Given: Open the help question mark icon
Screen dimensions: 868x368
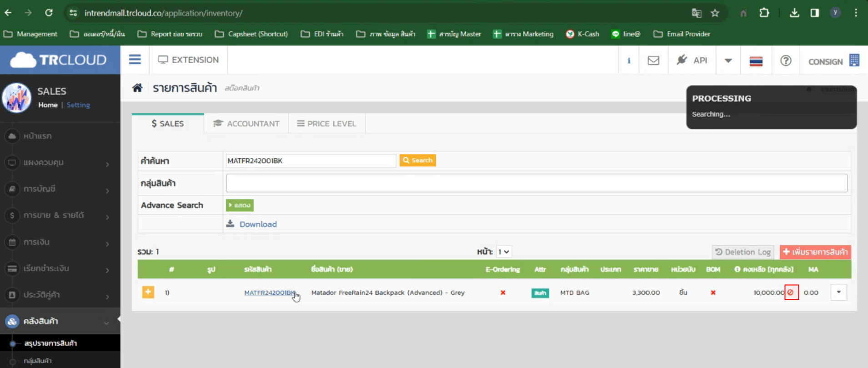Looking at the screenshot, I should [x=786, y=60].
